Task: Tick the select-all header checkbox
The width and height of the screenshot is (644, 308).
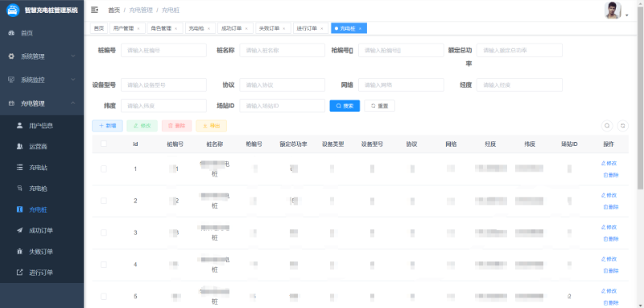Action: [104, 144]
